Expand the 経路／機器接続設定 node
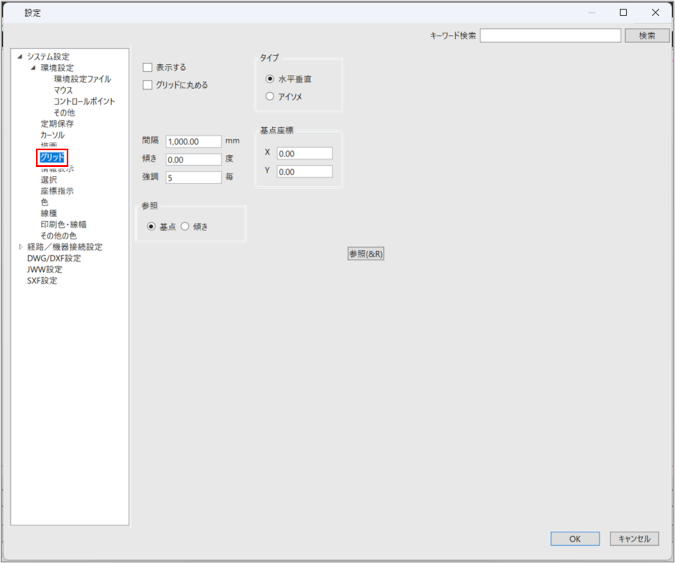 pos(19,247)
